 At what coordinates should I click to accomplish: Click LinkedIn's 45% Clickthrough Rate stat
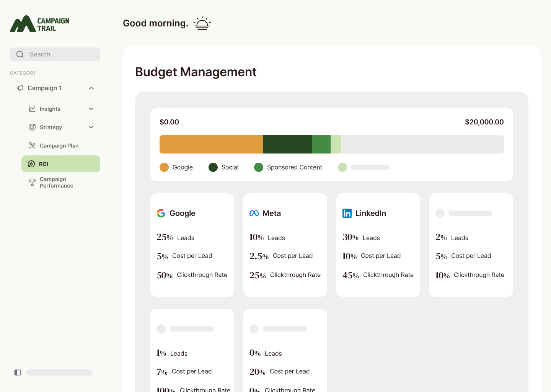[378, 275]
